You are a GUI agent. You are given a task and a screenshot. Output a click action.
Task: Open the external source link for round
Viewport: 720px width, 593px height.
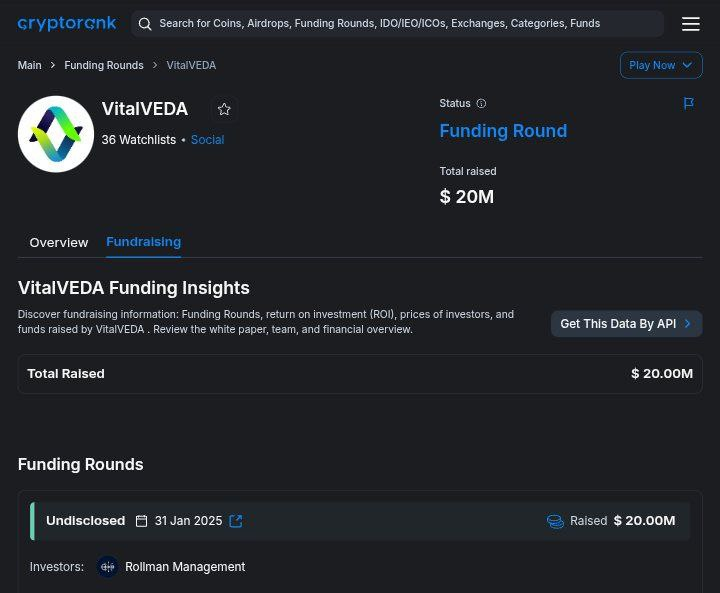point(236,521)
